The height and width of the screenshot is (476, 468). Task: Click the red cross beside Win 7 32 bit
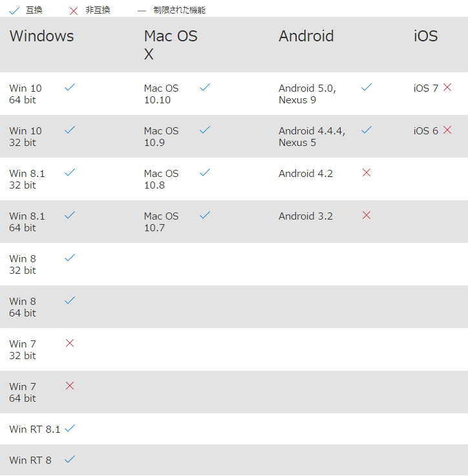[70, 343]
